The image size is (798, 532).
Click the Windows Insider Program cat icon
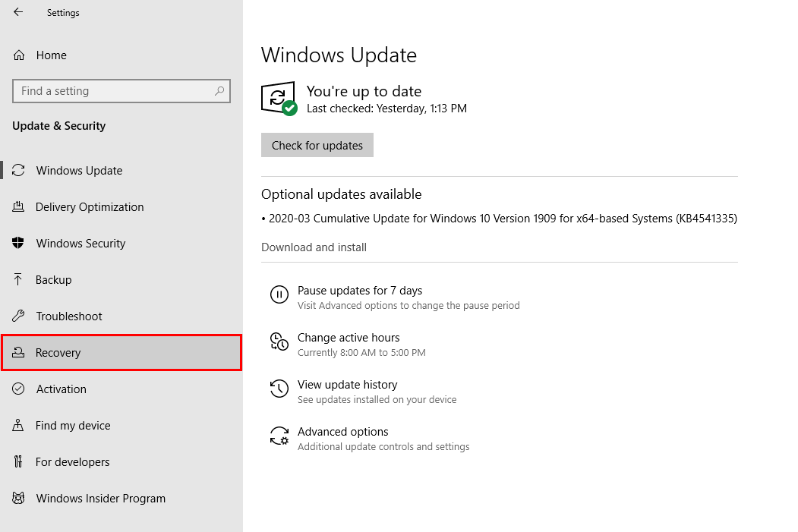pyautogui.click(x=18, y=498)
